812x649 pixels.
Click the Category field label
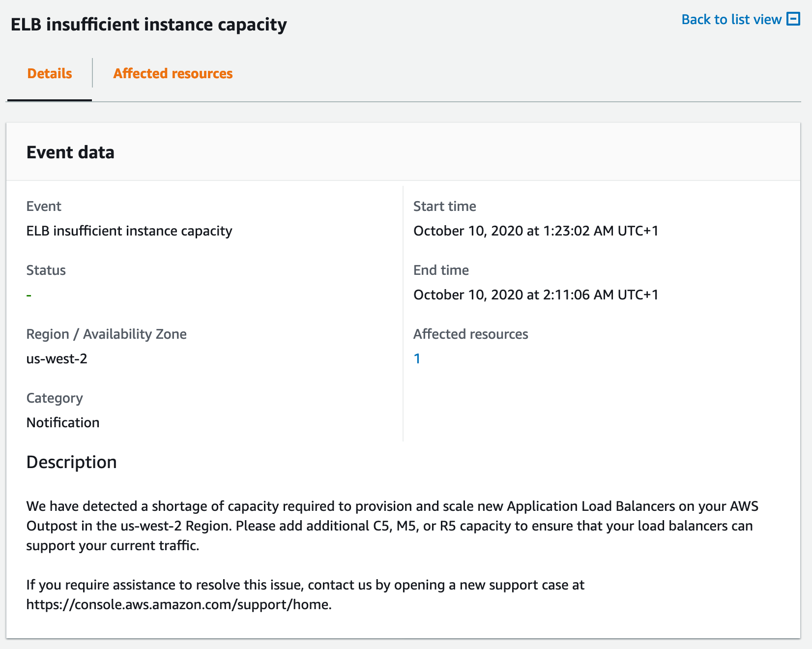[x=55, y=398]
